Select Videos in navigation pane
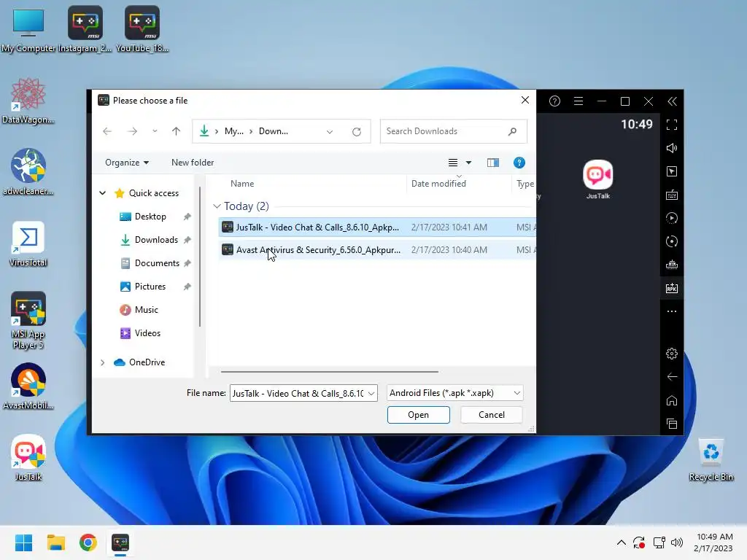 click(x=147, y=333)
